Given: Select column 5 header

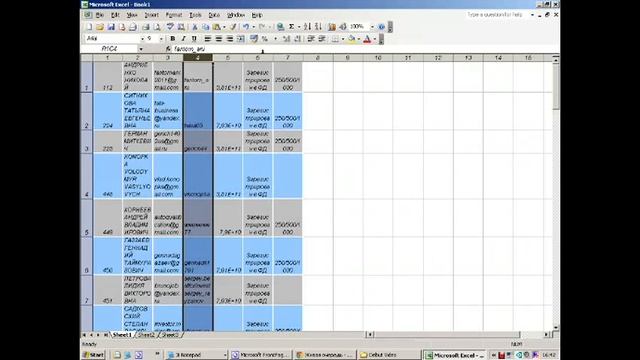Looking at the screenshot, I should click(228, 58).
